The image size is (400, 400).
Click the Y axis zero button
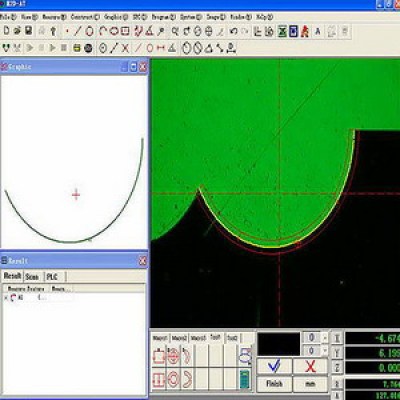337,353
